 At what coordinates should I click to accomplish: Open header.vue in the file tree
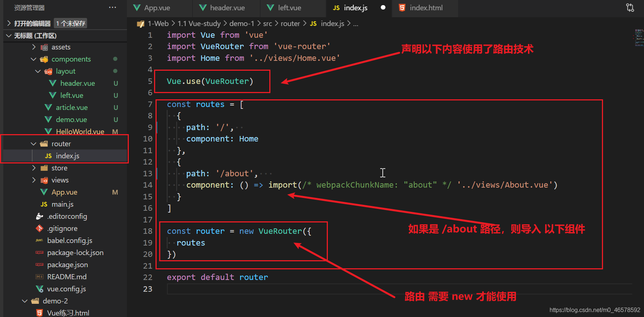click(x=78, y=83)
